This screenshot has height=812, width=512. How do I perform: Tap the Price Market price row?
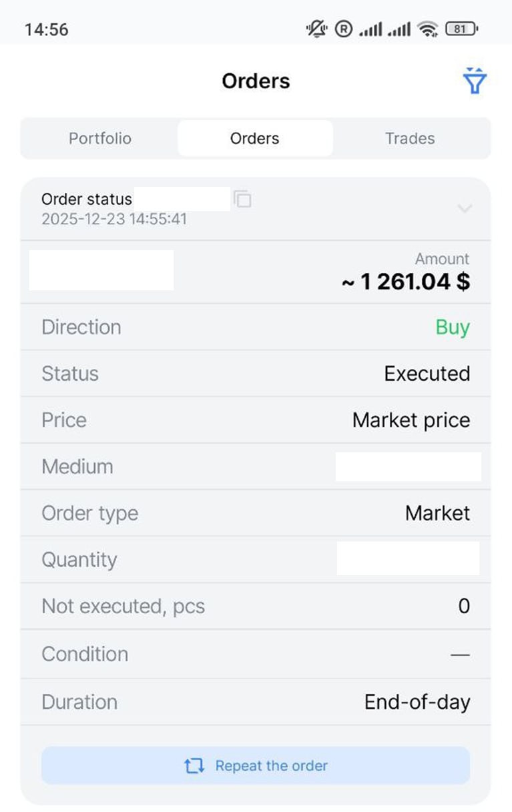click(256, 420)
